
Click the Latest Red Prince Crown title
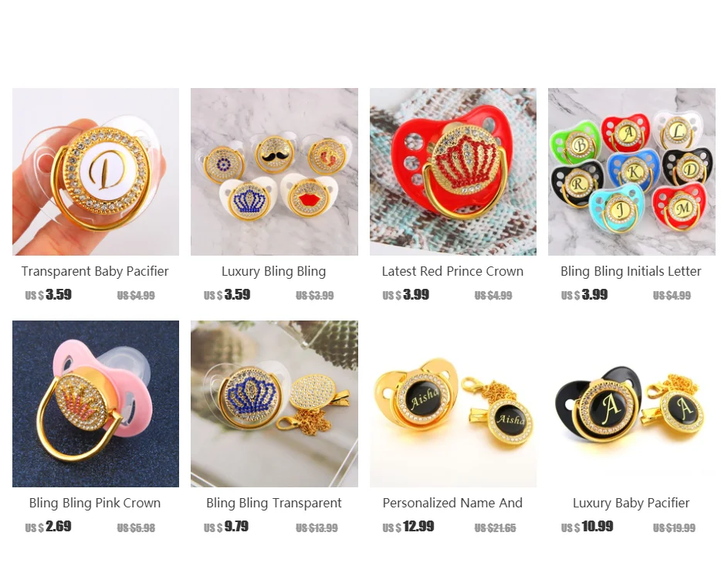click(452, 271)
